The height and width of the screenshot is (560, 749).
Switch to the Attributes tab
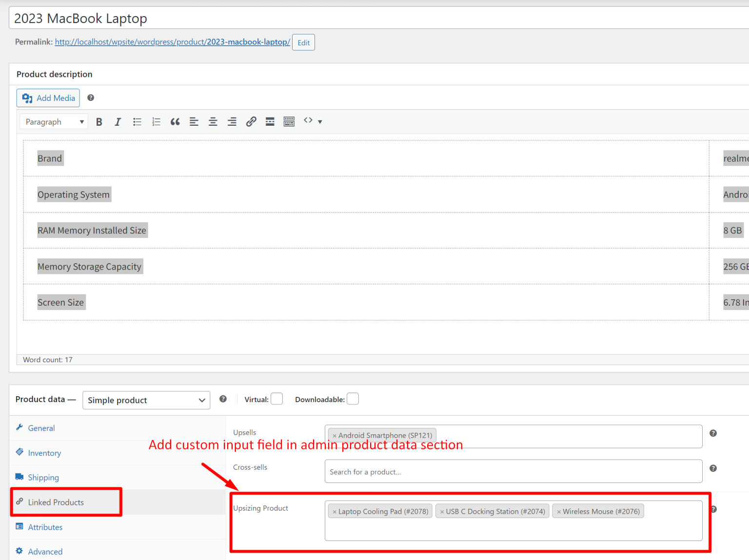click(x=45, y=527)
